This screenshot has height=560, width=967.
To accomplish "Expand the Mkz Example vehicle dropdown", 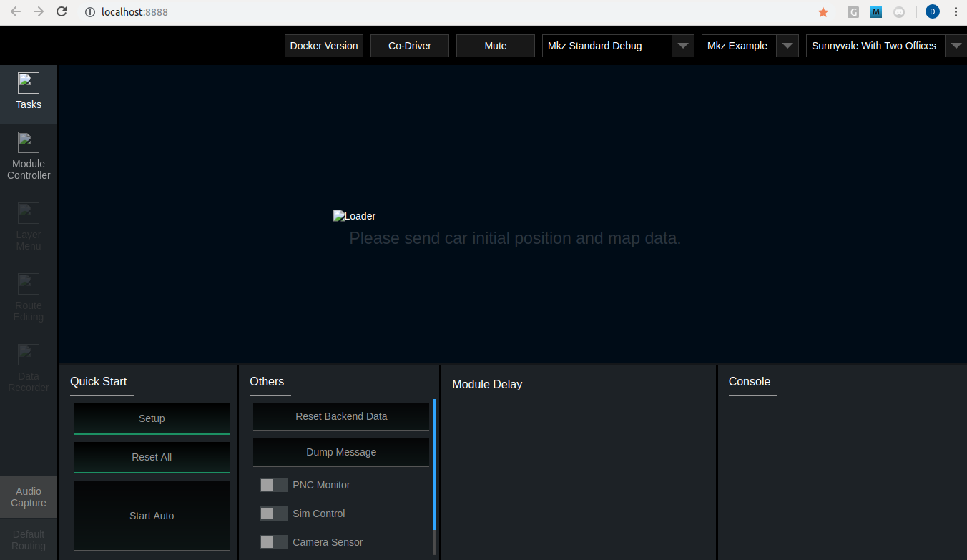I will click(750, 46).
